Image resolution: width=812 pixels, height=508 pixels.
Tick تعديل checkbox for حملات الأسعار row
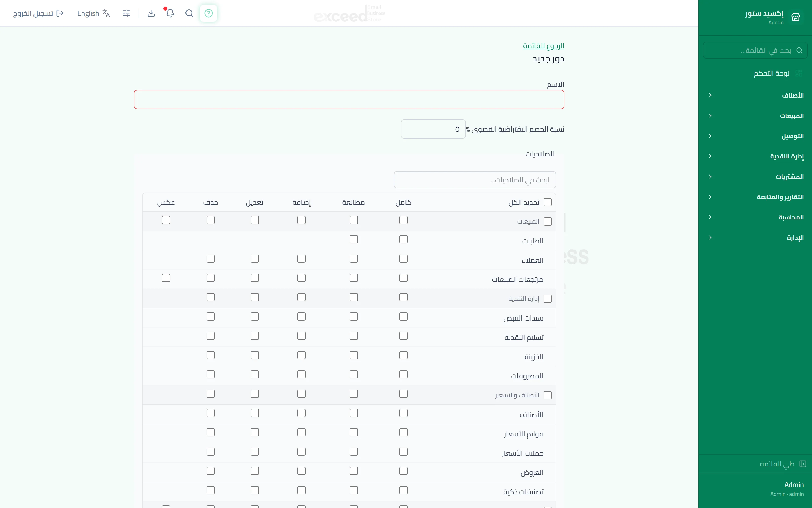tap(255, 452)
